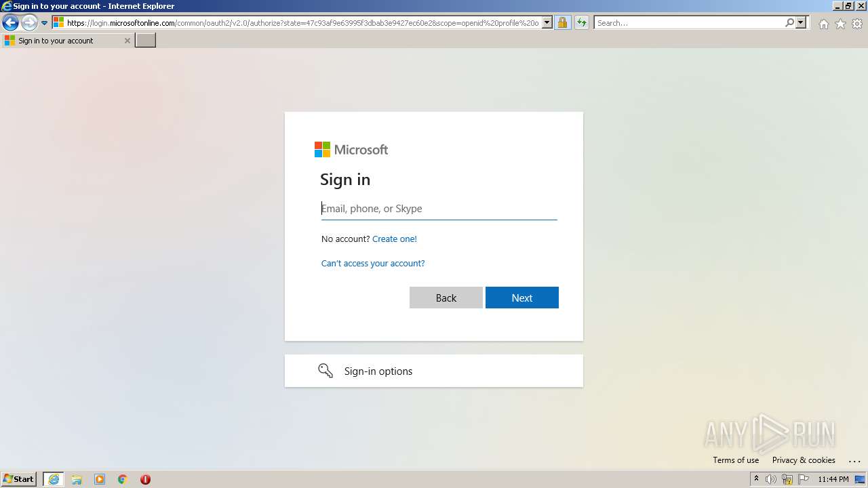Open the search provider dropdown
This screenshot has width=868, height=488.
(x=801, y=23)
